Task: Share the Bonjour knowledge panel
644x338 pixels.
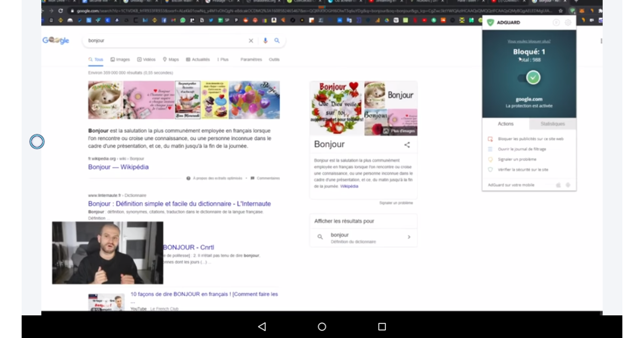Action: [407, 145]
